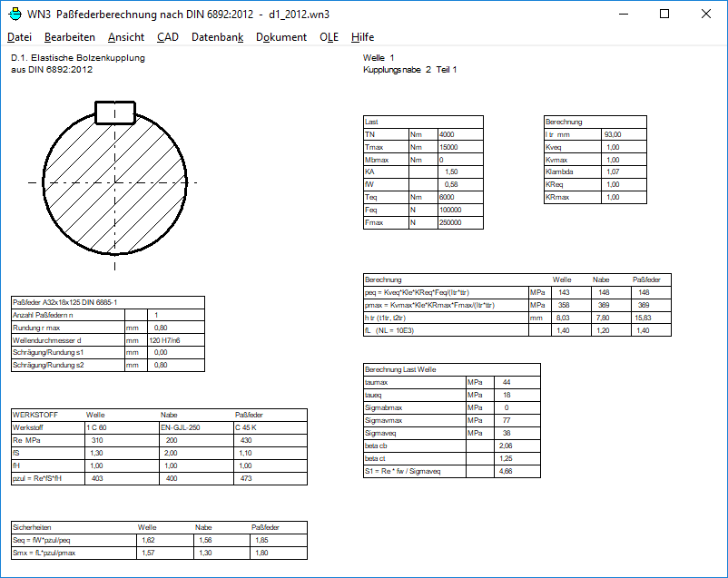728x578 pixels.
Task: Open the Datenbank menu
Action: tap(217, 37)
